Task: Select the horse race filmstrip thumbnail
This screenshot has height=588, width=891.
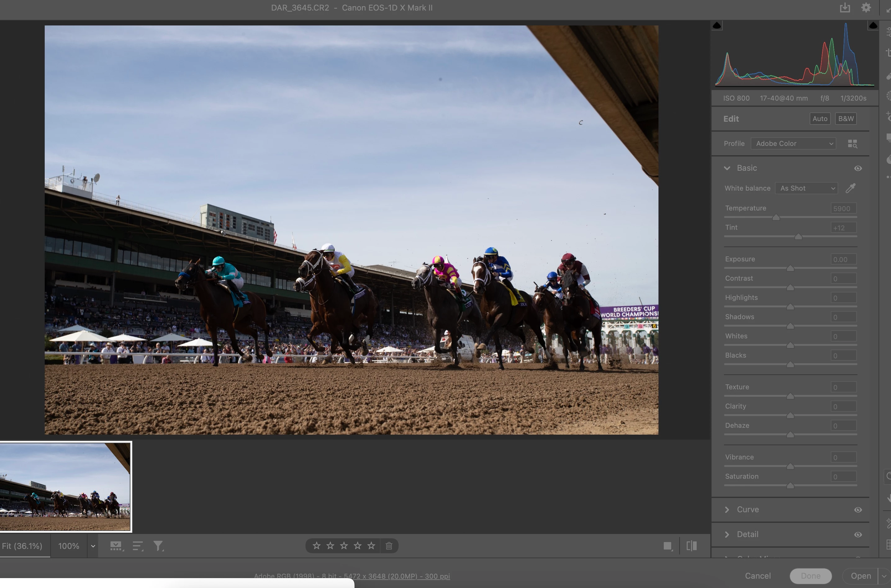Action: [x=65, y=486]
